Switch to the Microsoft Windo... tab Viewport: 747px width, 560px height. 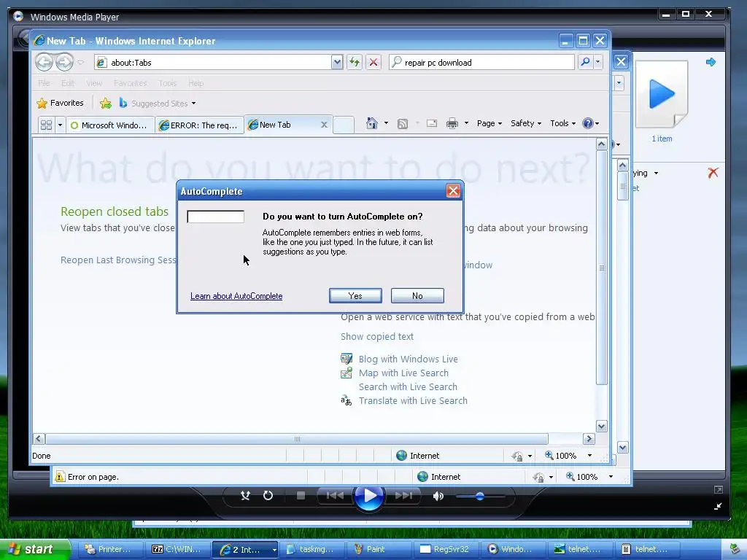(x=109, y=125)
